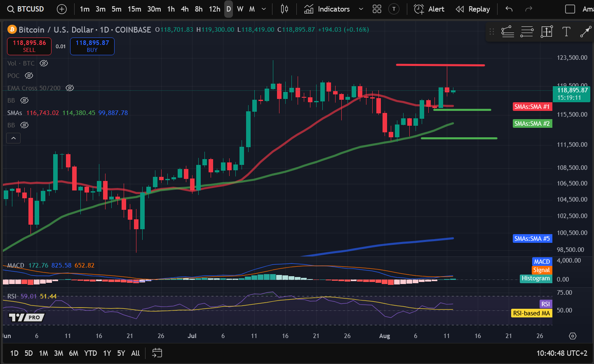
Task: Select the MACD indicator legend
Action: coord(16,265)
